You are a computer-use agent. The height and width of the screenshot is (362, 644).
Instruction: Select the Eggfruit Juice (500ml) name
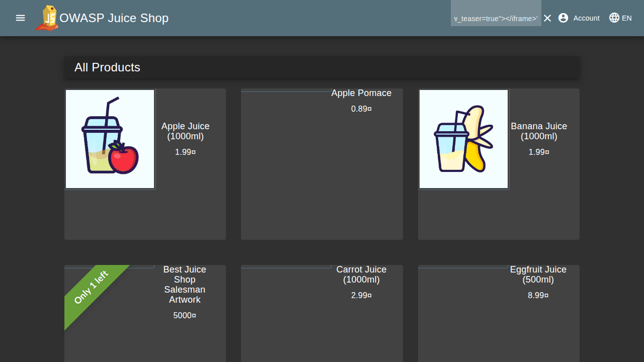coord(538,275)
